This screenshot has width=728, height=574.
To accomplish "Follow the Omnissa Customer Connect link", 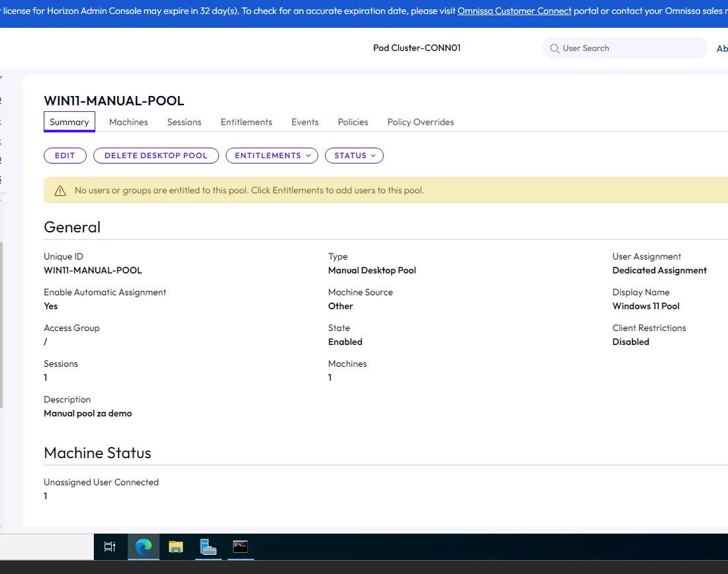I will point(514,11).
